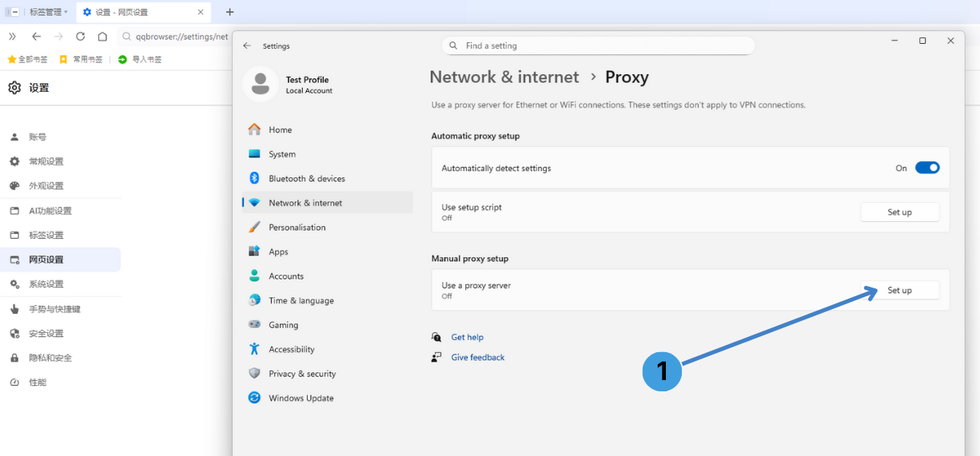Viewport: 980px width, 456px height.
Task: Click the Time & language globe icon
Action: [x=254, y=300]
